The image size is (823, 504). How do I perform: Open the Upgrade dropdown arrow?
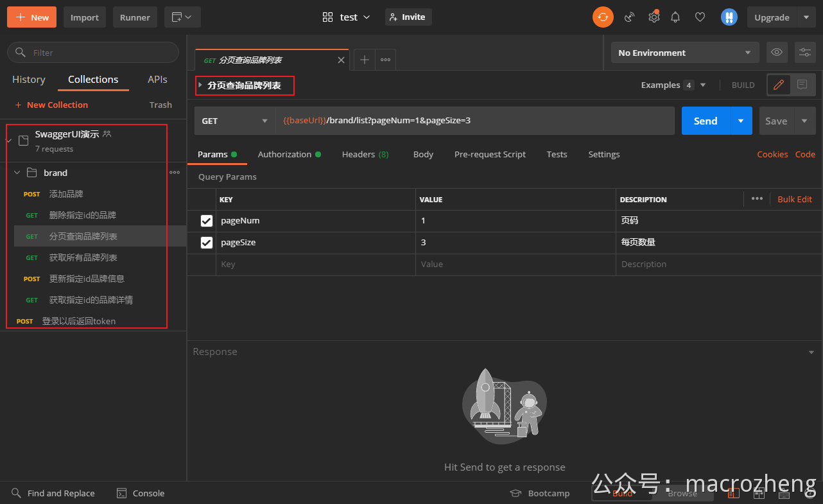coord(806,17)
